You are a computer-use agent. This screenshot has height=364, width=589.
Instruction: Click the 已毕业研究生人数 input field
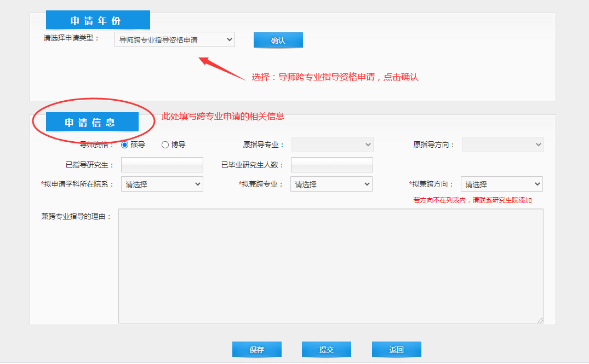tap(331, 165)
